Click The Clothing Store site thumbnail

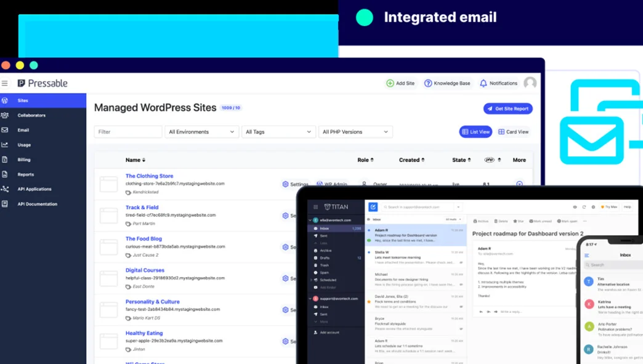click(x=108, y=184)
